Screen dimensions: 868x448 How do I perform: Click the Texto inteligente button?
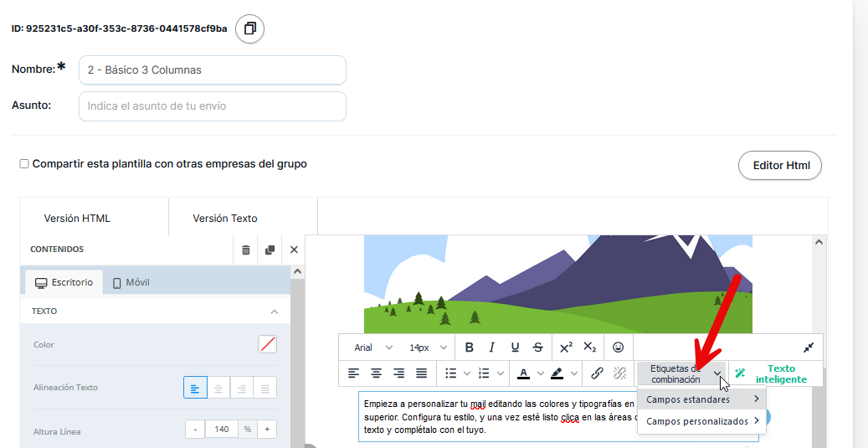[x=776, y=373]
